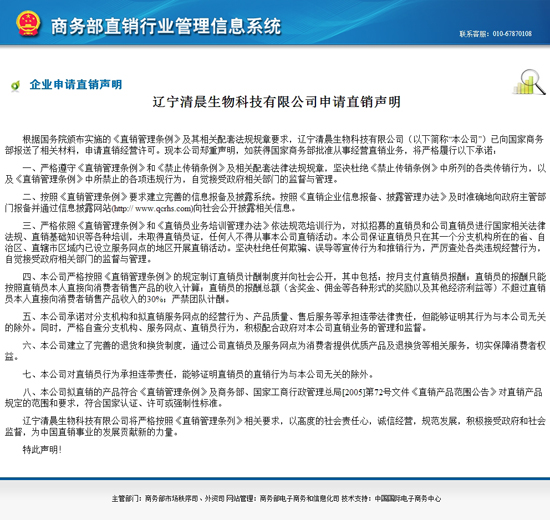Click footer text 中国国际电子商务中心
Screen dimensions: 550x520
pyautogui.click(x=408, y=499)
